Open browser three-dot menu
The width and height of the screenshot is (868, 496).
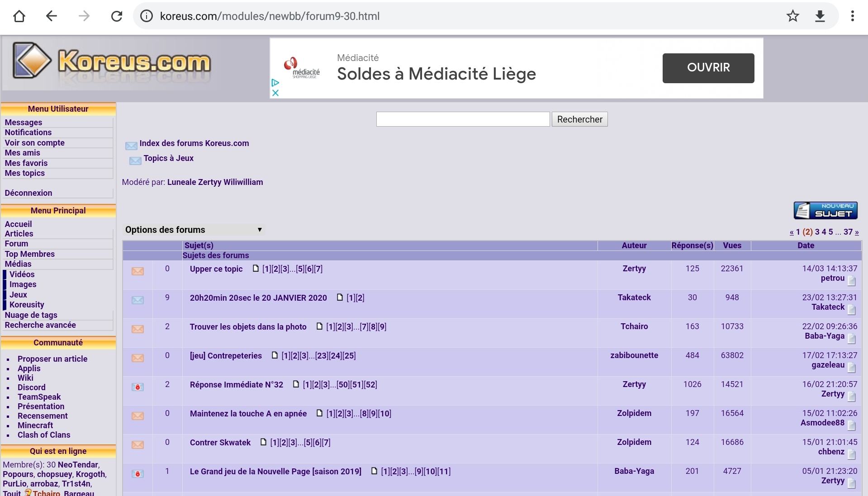[x=852, y=16]
